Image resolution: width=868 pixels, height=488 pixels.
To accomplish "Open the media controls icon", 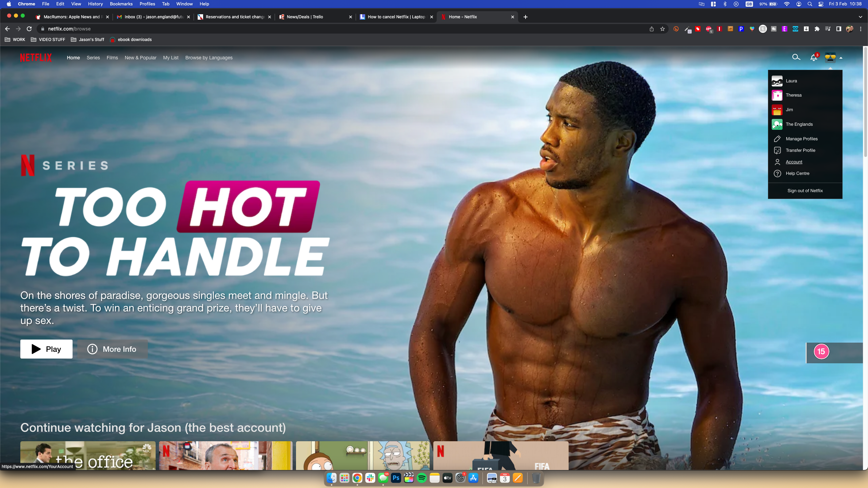I will coord(828,29).
